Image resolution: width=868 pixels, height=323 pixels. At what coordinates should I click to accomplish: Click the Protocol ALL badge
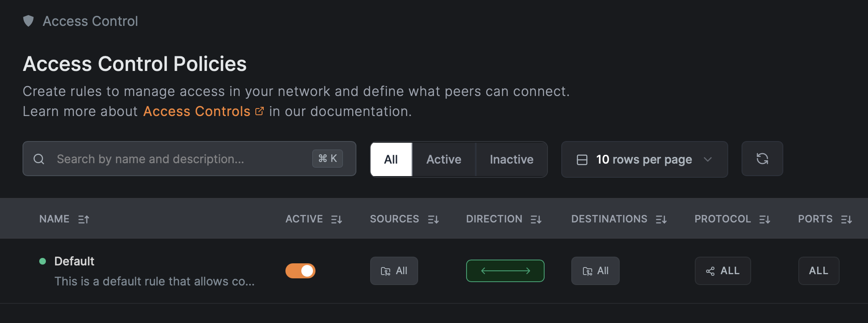tap(722, 271)
